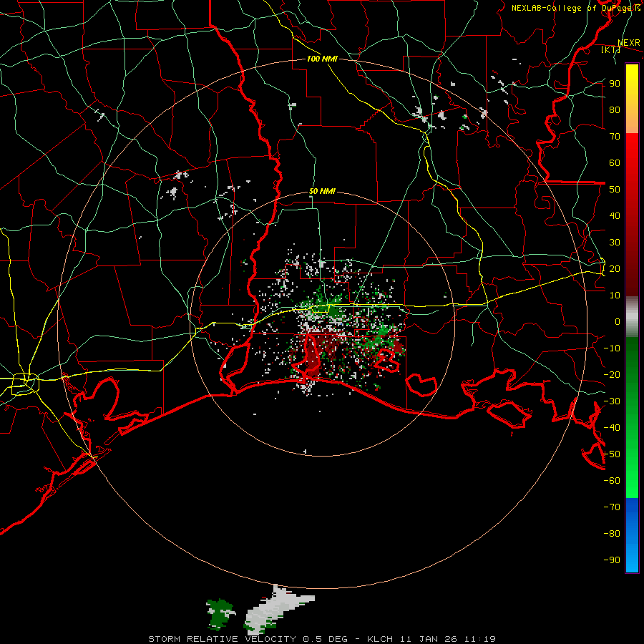
Task: Click the 0 value on the velocity scale
Action: pyautogui.click(x=618, y=322)
